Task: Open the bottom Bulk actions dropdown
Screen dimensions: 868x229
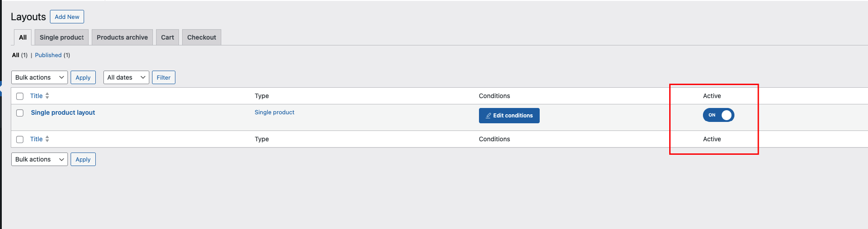Action: [x=40, y=159]
